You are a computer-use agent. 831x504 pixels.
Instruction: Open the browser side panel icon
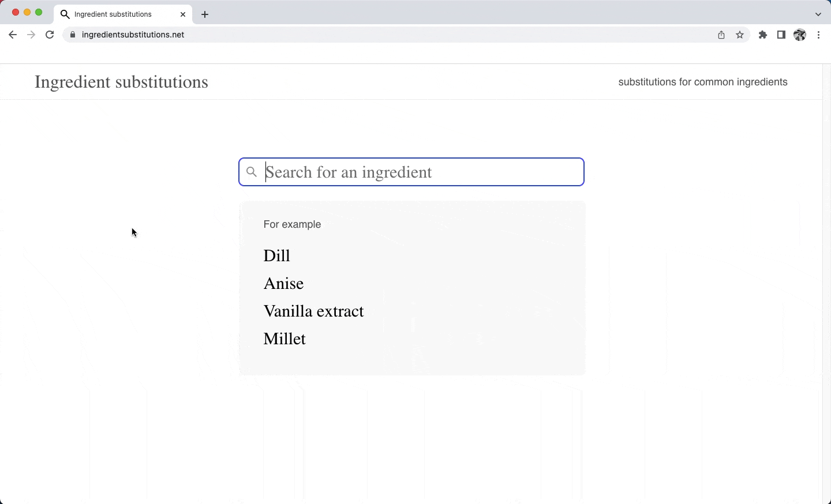tap(781, 35)
